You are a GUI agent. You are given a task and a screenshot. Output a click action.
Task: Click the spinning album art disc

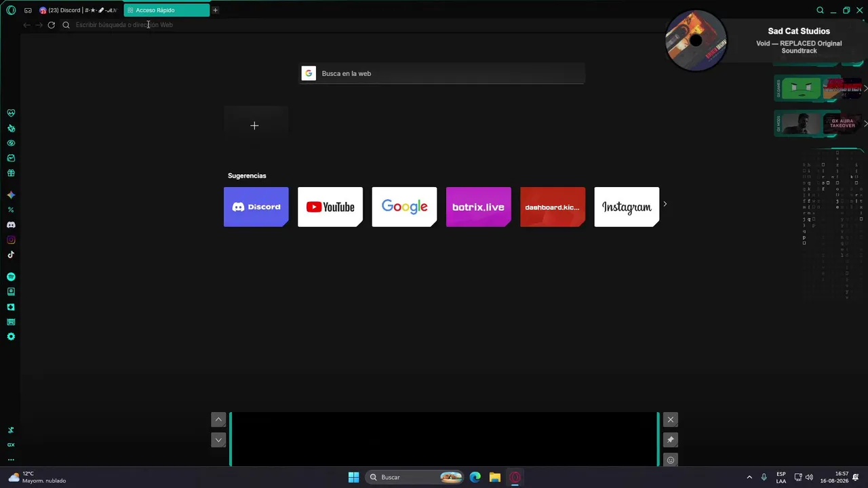(x=696, y=41)
